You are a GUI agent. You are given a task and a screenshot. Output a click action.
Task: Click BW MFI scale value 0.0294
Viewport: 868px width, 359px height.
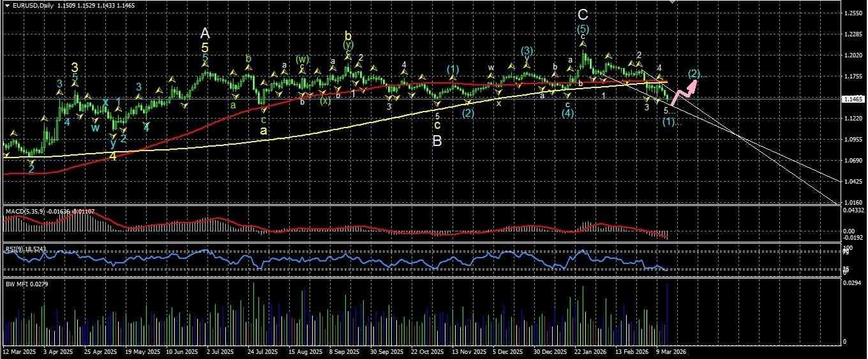click(851, 282)
